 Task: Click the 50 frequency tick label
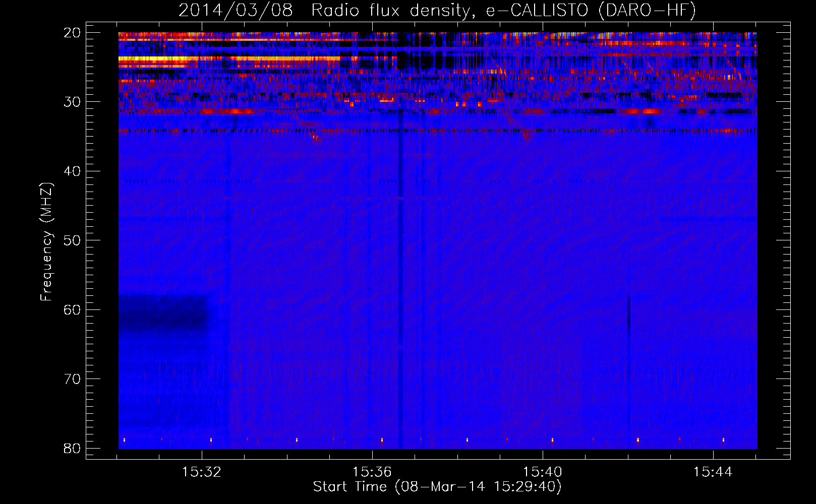click(x=72, y=240)
